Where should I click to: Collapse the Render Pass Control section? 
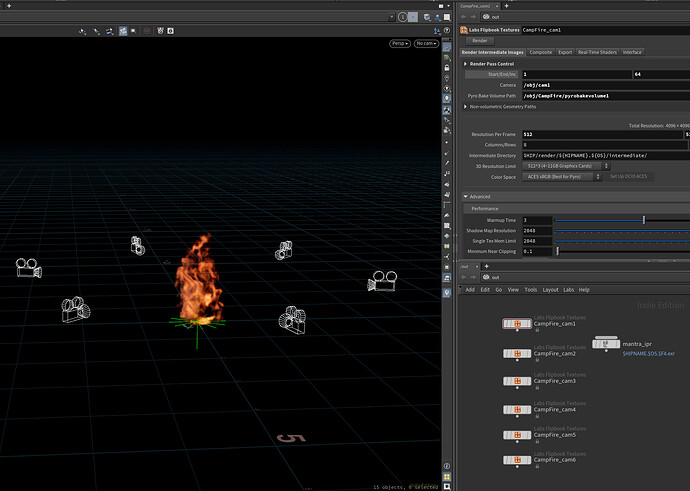click(465, 64)
